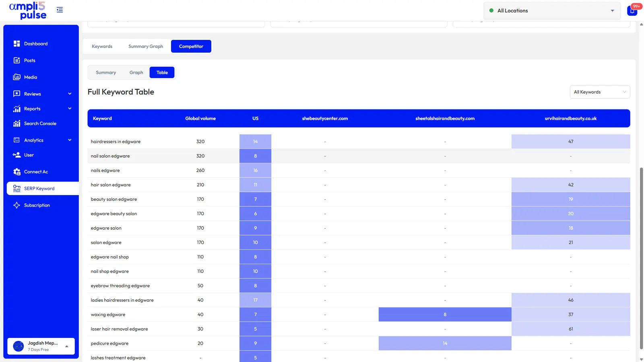Viewport: 644px width, 362px height.
Task: Expand the Reviews submenu chevron
Action: point(70,94)
